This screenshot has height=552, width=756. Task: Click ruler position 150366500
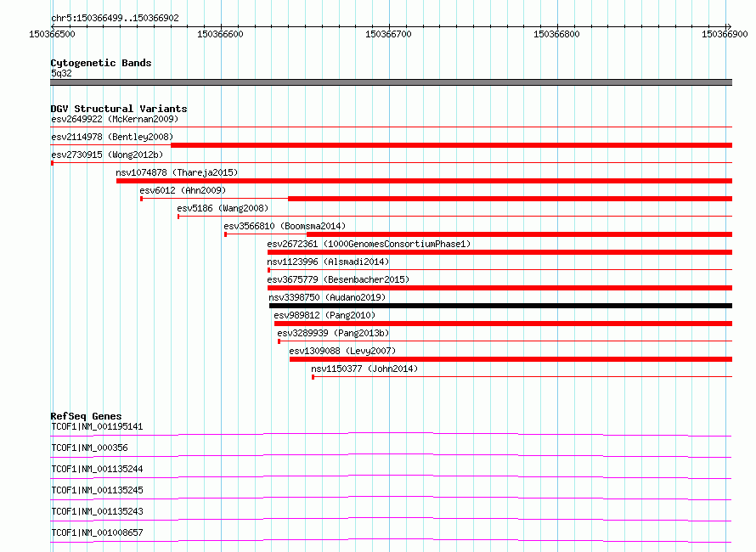[52, 34]
